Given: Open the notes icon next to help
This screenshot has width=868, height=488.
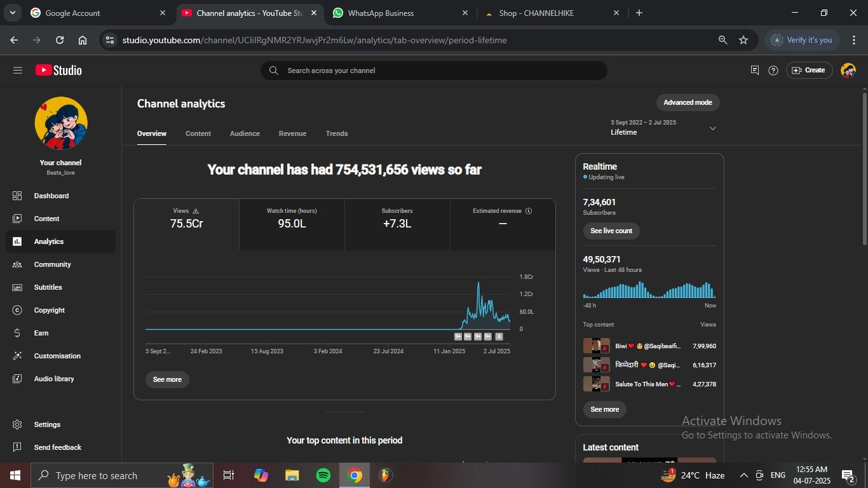Looking at the screenshot, I should click(x=755, y=71).
